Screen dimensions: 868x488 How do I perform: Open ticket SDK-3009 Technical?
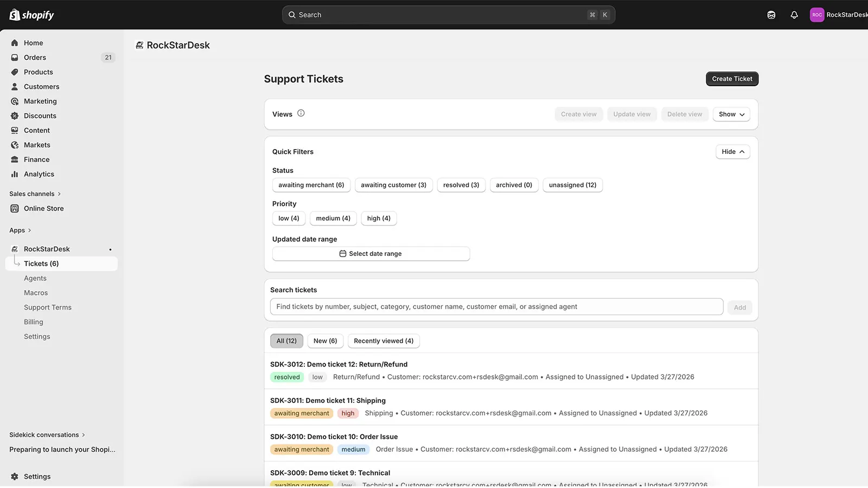[511, 474]
